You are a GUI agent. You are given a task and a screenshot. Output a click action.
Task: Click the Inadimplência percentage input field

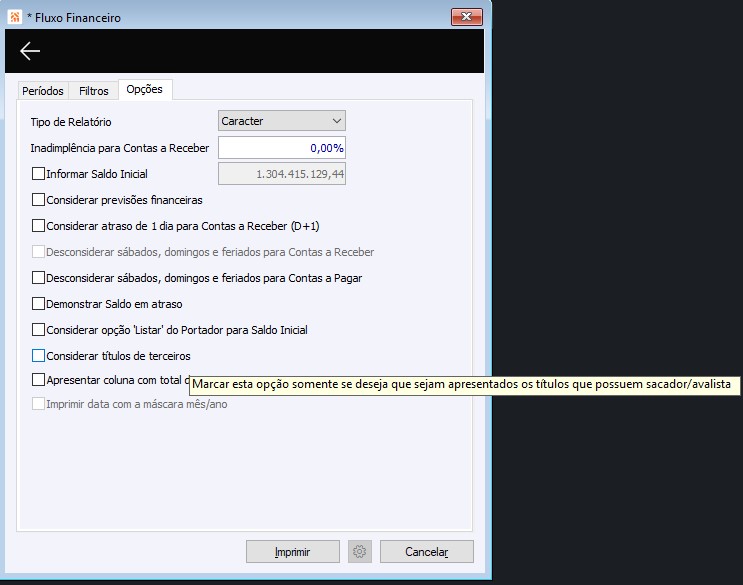[282, 148]
